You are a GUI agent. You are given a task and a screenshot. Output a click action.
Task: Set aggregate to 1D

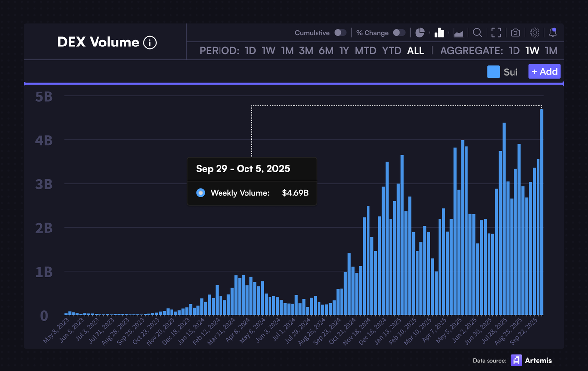pyautogui.click(x=514, y=51)
